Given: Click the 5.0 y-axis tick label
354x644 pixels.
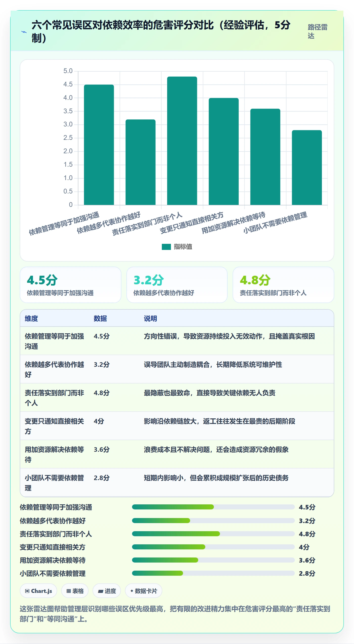Looking at the screenshot, I should (68, 71).
